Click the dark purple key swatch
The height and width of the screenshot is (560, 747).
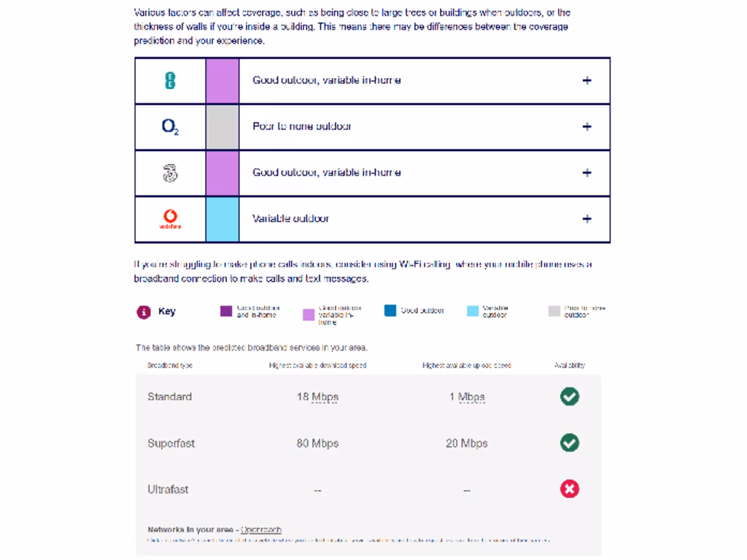pos(226,311)
